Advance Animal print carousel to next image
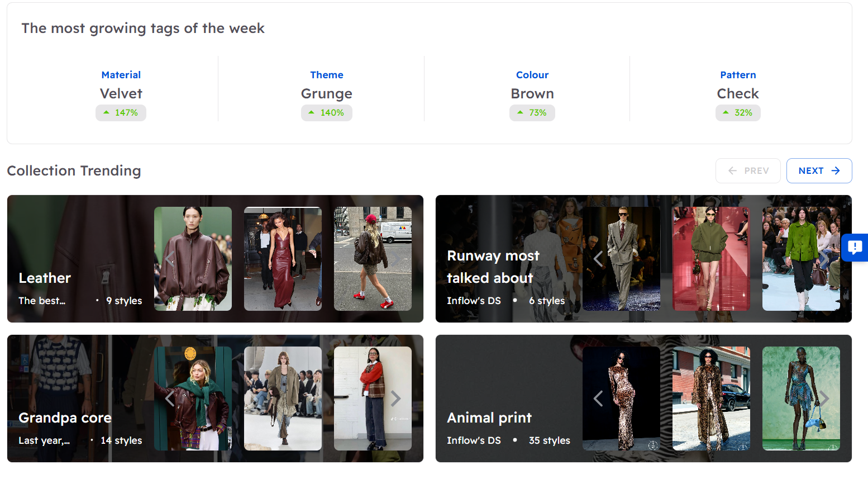 coord(824,399)
